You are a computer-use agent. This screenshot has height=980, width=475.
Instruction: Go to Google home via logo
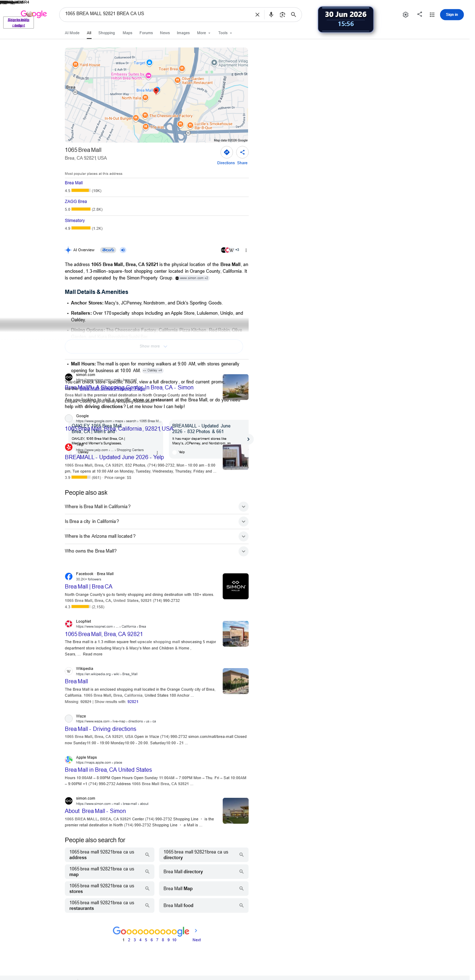[34, 14]
